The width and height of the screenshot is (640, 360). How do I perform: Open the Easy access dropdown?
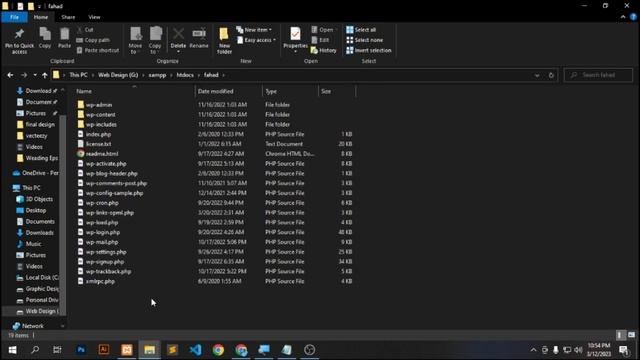pos(256,40)
